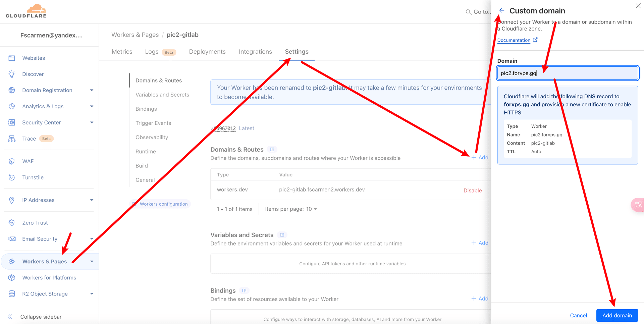Image resolution: width=644 pixels, height=324 pixels.
Task: Disable the workers.dev route
Action: point(473,191)
